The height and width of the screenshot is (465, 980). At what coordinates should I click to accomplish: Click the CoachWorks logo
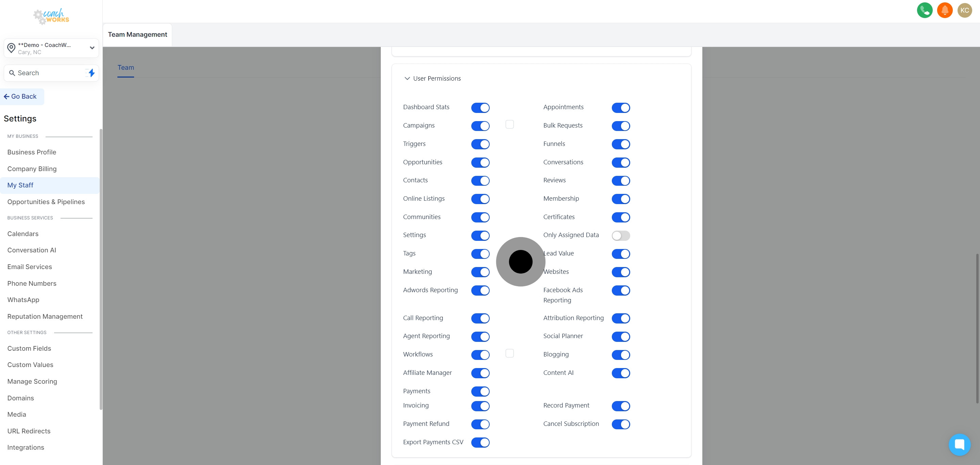(51, 16)
